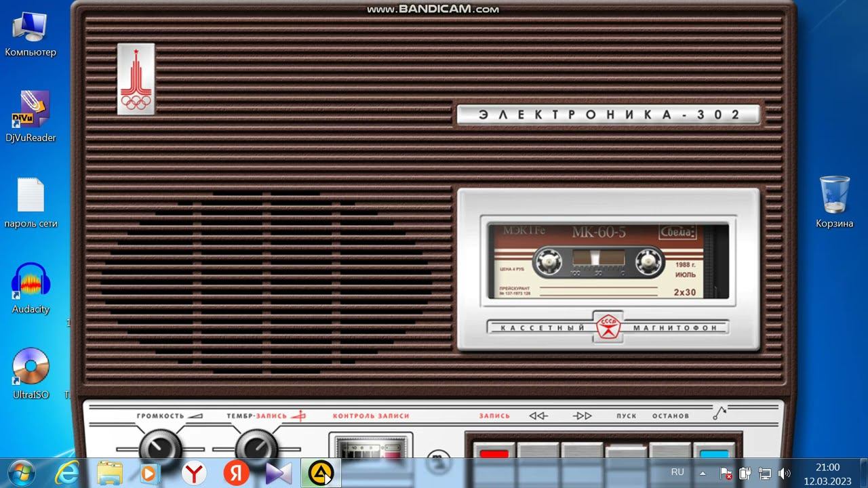This screenshot has height=488, width=868.
Task: Select the пароль сети text file
Action: (x=31, y=203)
